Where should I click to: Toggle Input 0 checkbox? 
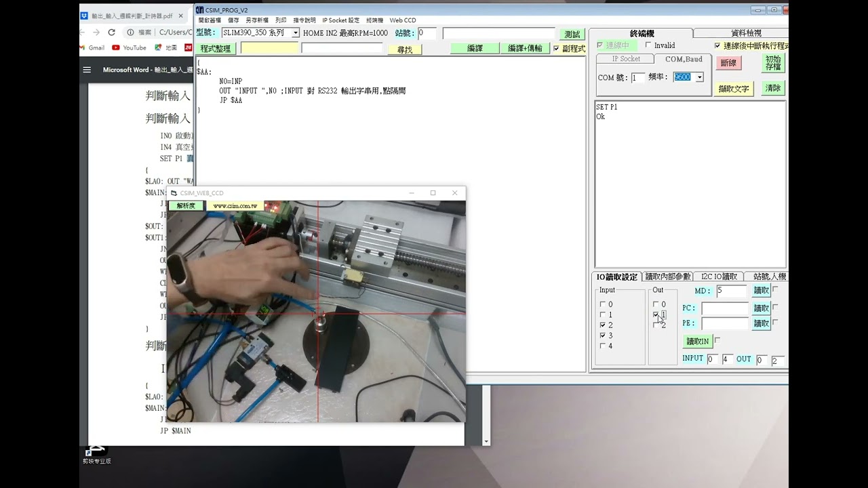coord(602,304)
